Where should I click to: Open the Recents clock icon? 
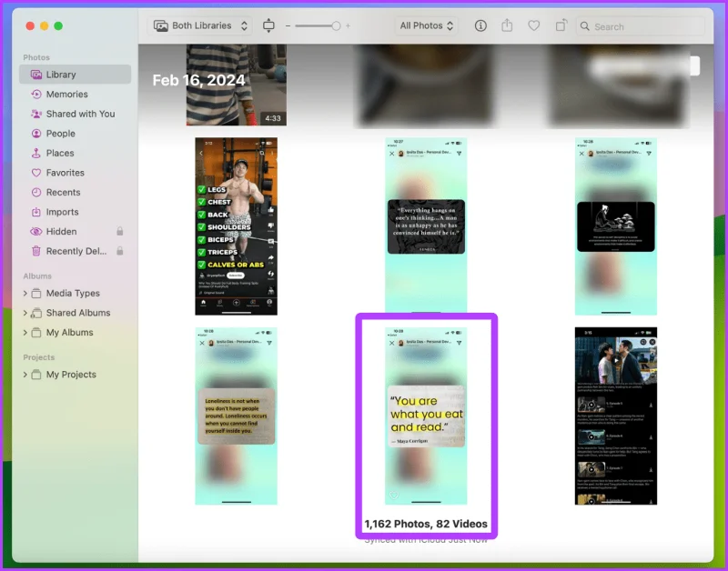point(36,192)
